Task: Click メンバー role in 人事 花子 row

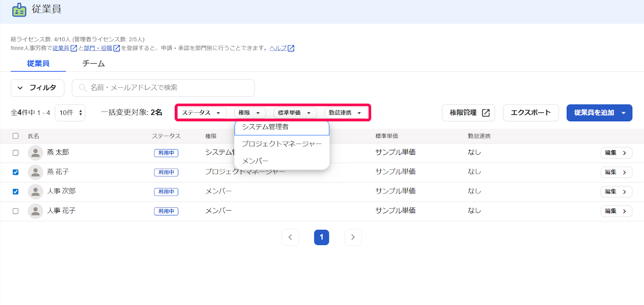Action: [219, 211]
